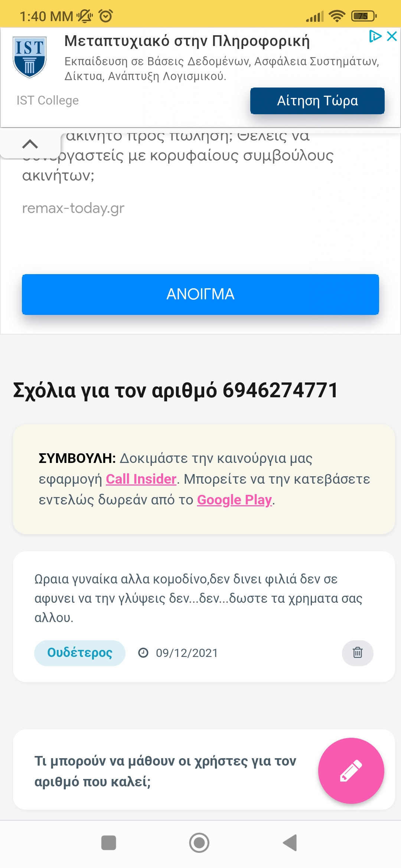401x868 pixels.
Task: Follow the Google Play link
Action: (234, 500)
